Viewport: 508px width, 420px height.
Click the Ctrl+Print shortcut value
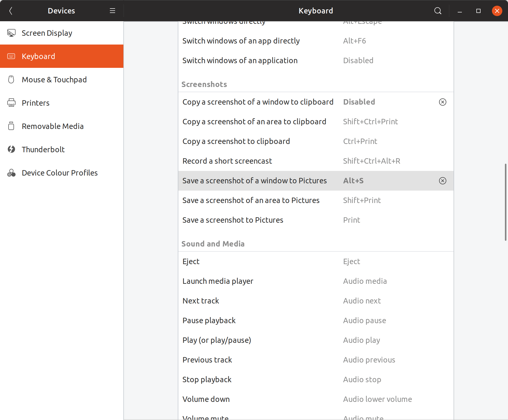(x=360, y=141)
